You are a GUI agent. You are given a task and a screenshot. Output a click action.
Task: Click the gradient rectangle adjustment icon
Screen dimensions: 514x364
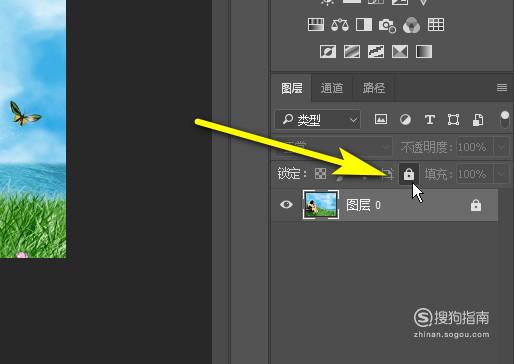(x=424, y=52)
